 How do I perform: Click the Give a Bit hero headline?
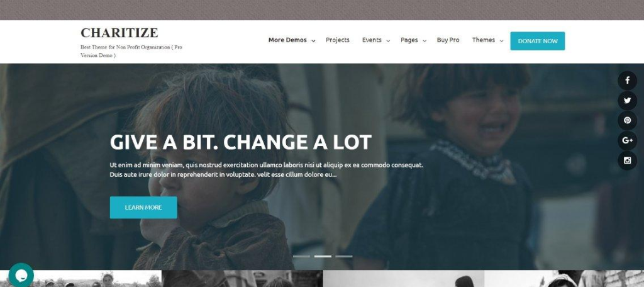pyautogui.click(x=241, y=142)
